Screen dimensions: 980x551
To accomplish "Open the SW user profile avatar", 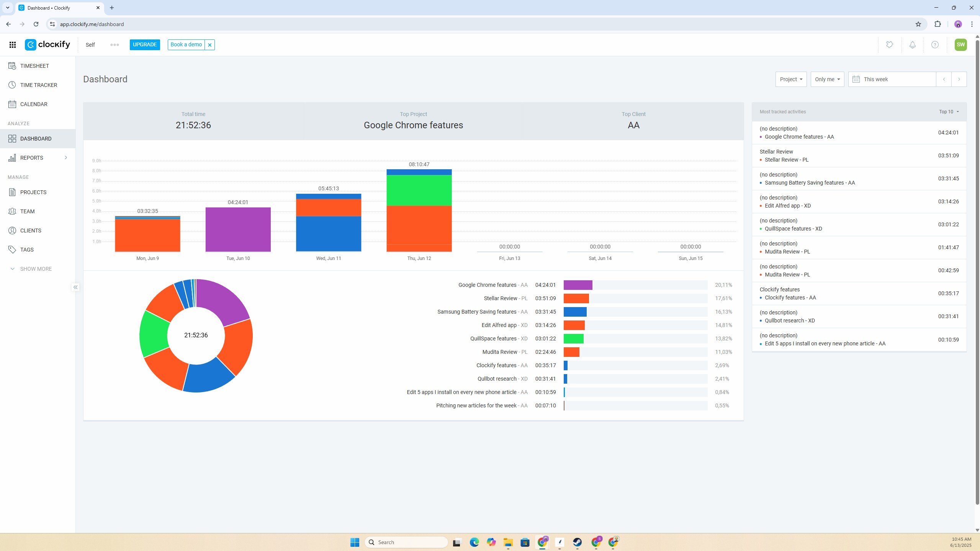I will [x=960, y=45].
